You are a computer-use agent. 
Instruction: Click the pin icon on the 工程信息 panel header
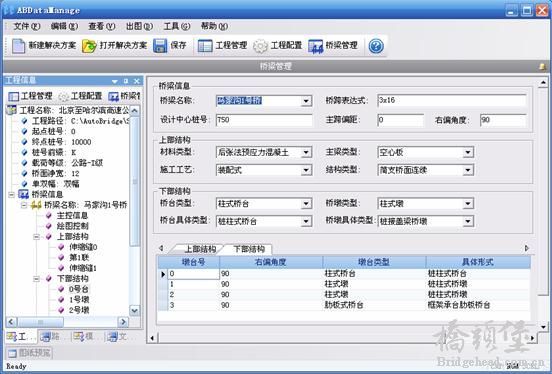pos(126,81)
